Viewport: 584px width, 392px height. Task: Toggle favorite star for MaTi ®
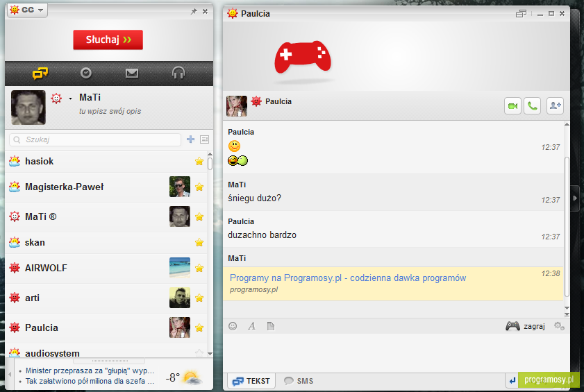click(x=199, y=216)
